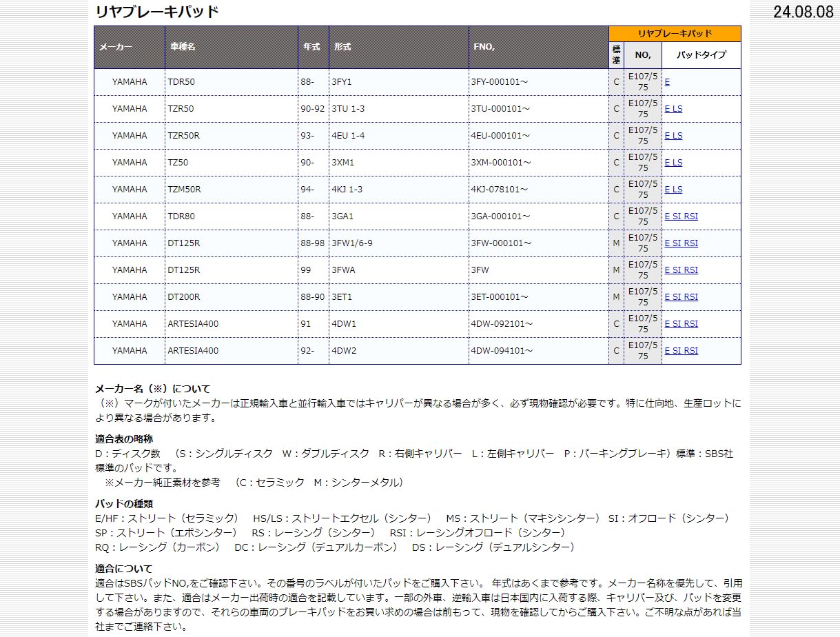Click the 4DW1 type cell
The image size is (840, 637).
point(399,323)
